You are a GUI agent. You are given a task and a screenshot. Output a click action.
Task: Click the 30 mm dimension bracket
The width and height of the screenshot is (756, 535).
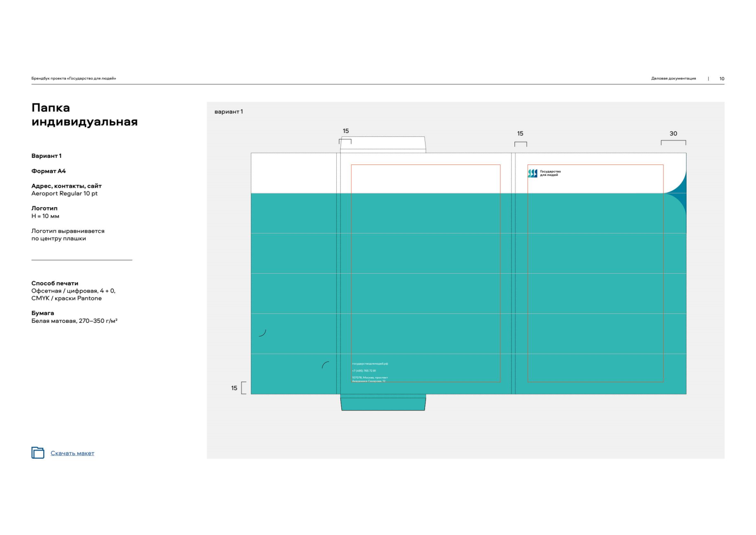coord(673,142)
